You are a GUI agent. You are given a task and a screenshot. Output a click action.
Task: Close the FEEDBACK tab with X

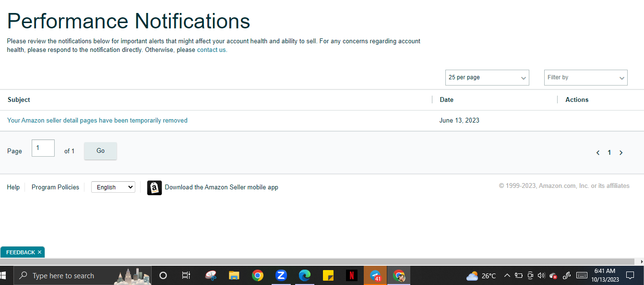40,252
